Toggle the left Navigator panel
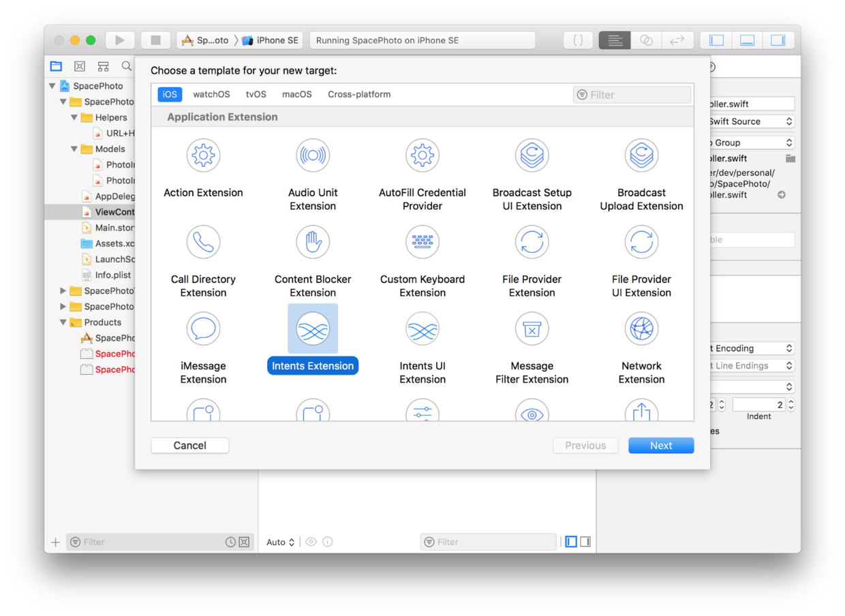 [x=716, y=40]
